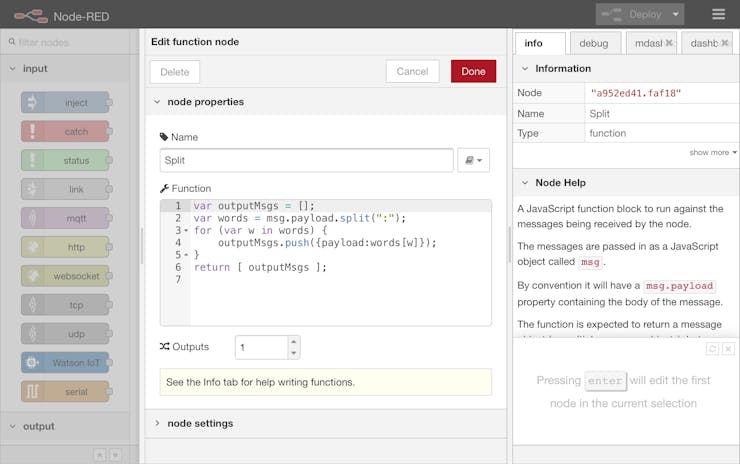Click the node ID "a952ed41.faf18"
Image resolution: width=740 pixels, height=464 pixels.
pos(635,93)
